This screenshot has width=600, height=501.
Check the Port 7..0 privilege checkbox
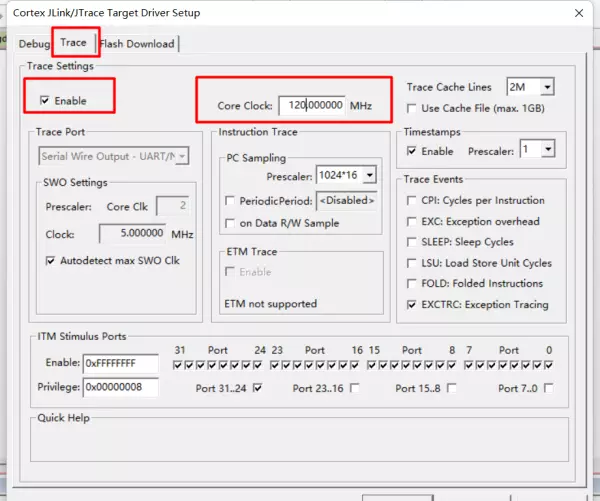click(x=549, y=388)
